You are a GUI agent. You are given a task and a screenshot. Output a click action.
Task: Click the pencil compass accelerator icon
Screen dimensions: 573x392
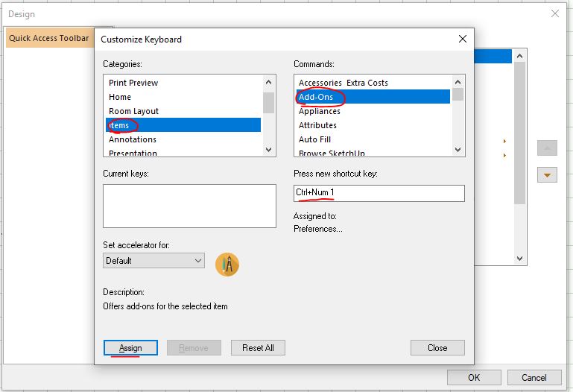pos(227,264)
